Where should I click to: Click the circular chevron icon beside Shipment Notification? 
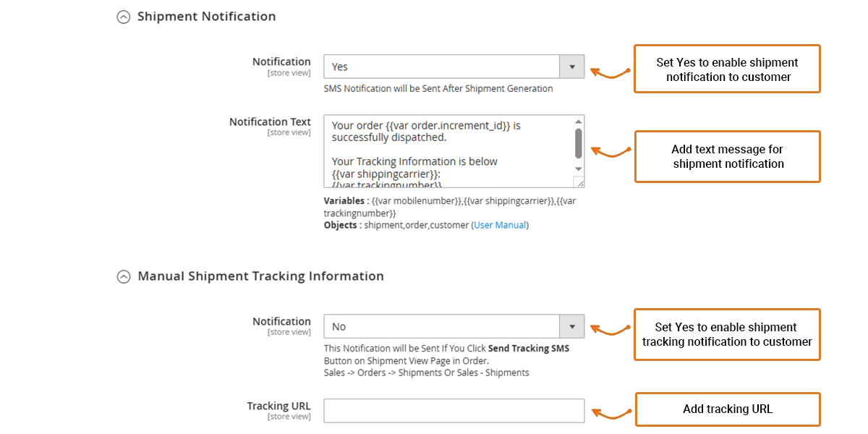pos(124,17)
